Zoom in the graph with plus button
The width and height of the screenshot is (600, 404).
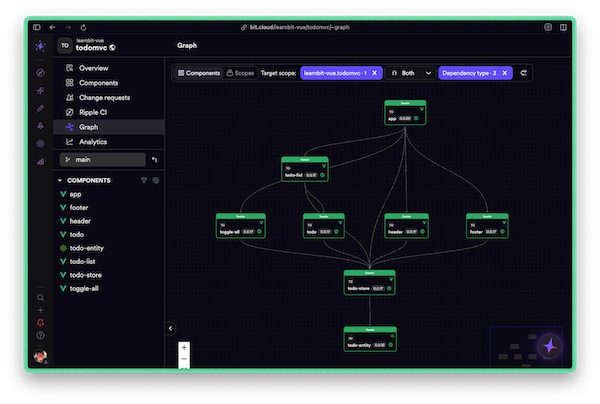[x=184, y=347]
